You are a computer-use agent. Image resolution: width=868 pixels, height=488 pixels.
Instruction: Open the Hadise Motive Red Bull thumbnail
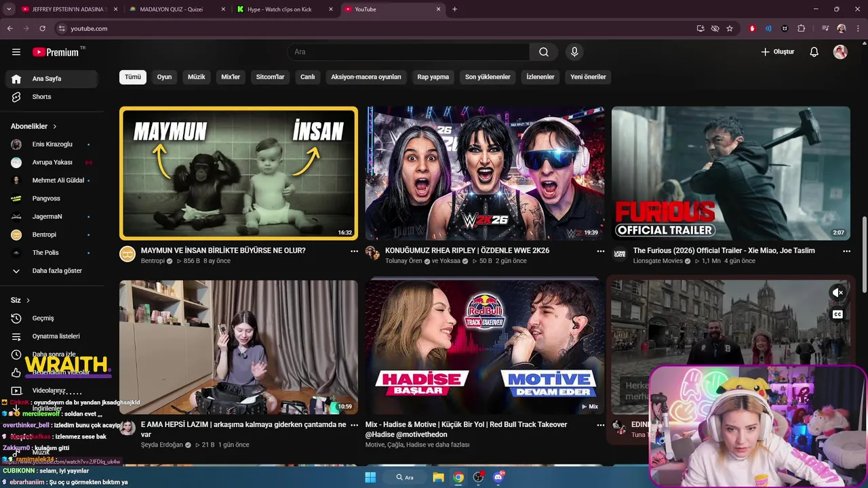click(x=485, y=347)
